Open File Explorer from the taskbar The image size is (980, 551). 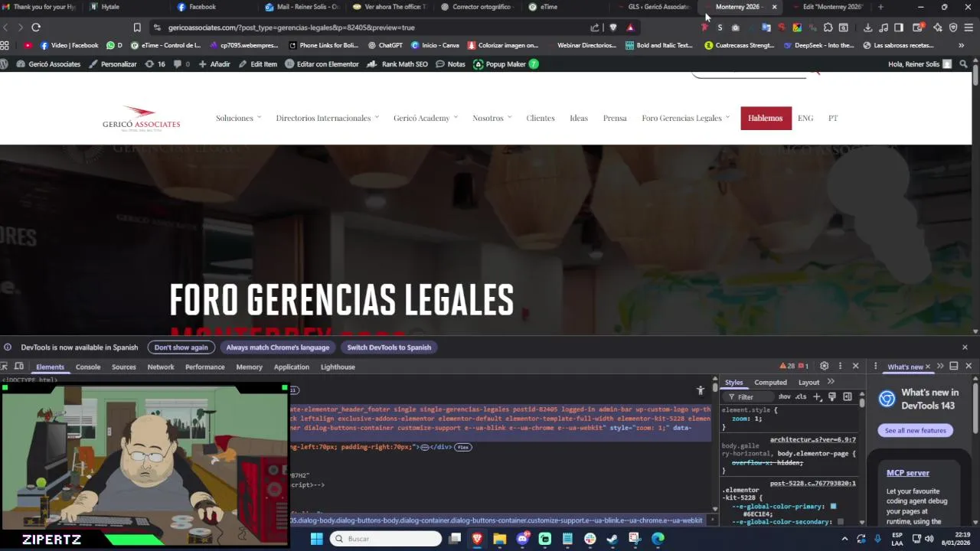pyautogui.click(x=500, y=539)
